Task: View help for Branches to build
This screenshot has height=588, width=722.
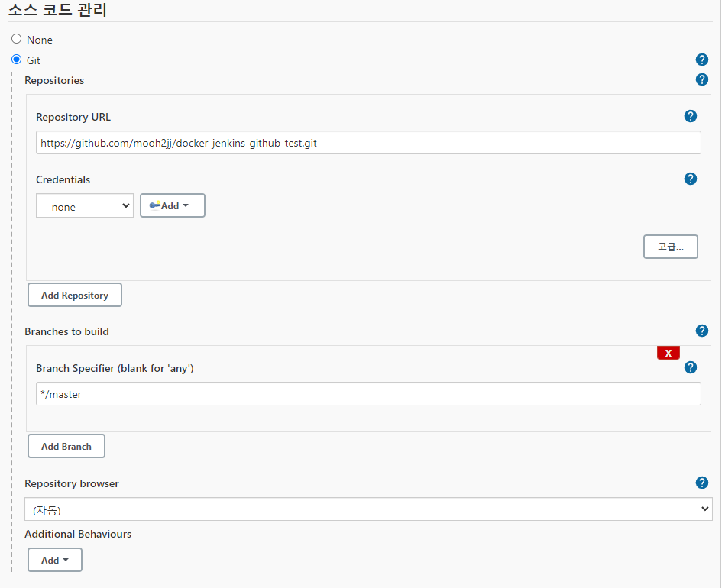Action: (x=701, y=331)
